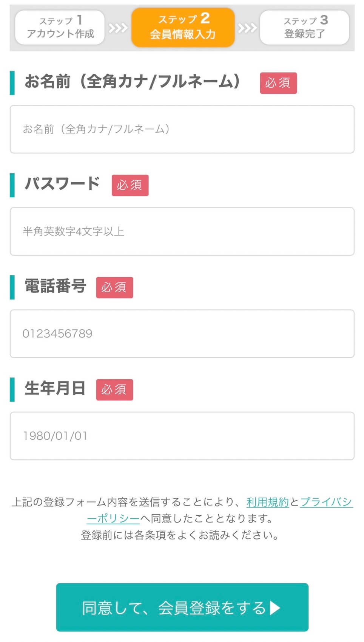Viewport: 364px width, 642px height.
Task: Focus the お名前 full-name input field
Action: 182,129
